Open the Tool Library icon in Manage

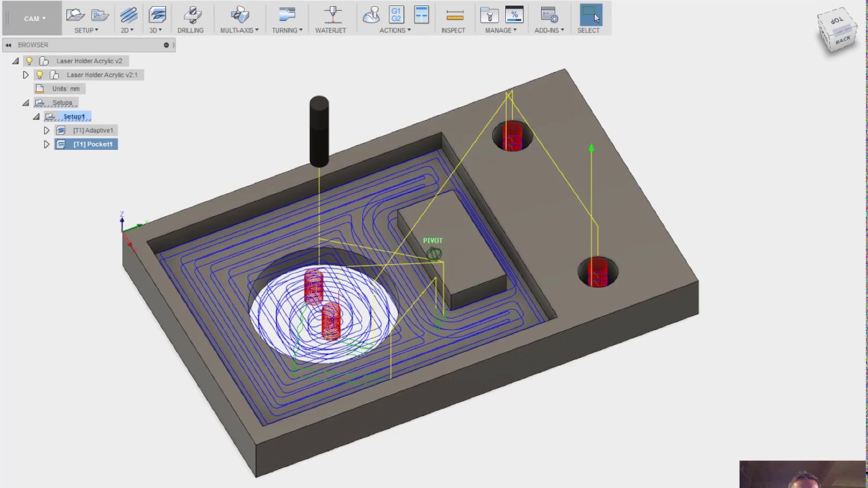(488, 15)
